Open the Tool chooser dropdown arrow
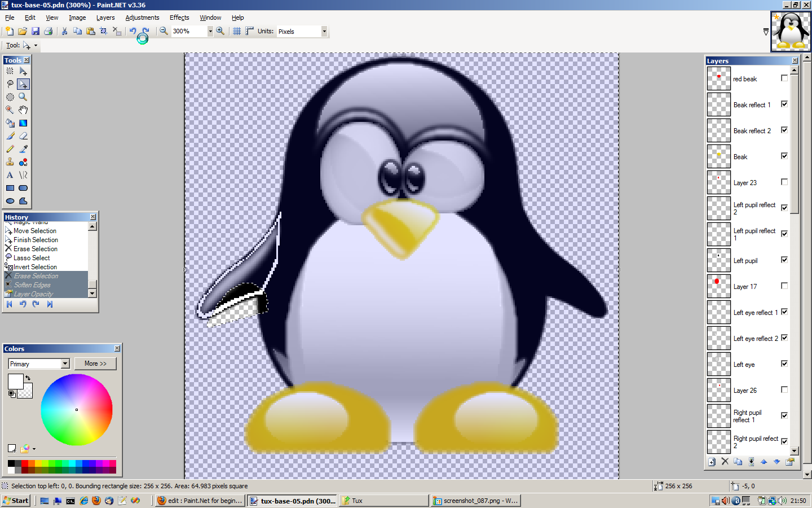812x508 pixels. [36, 46]
